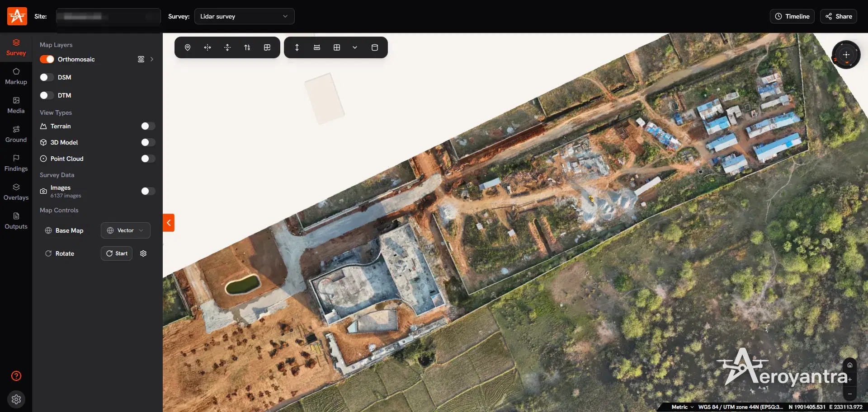This screenshot has width=868, height=412.
Task: Collapse the side panel with orange arrow
Action: click(169, 223)
